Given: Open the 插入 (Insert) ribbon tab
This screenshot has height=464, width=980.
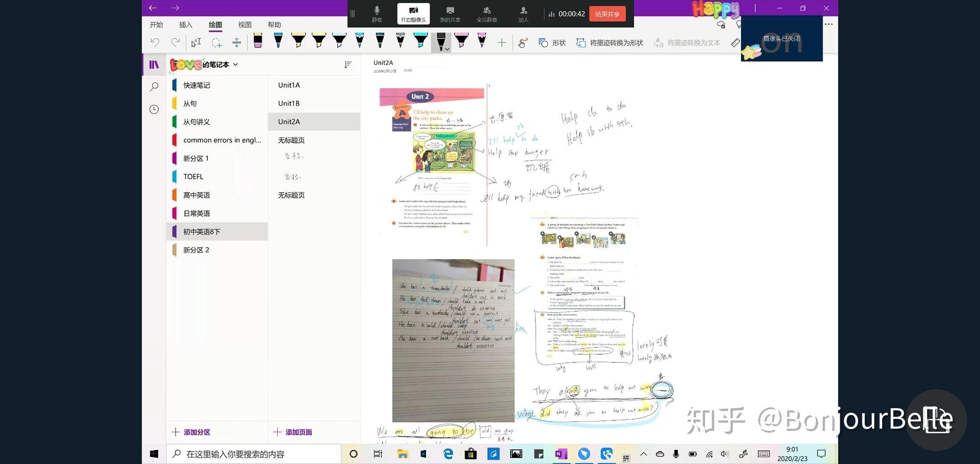Looking at the screenshot, I should pyautogui.click(x=186, y=24).
